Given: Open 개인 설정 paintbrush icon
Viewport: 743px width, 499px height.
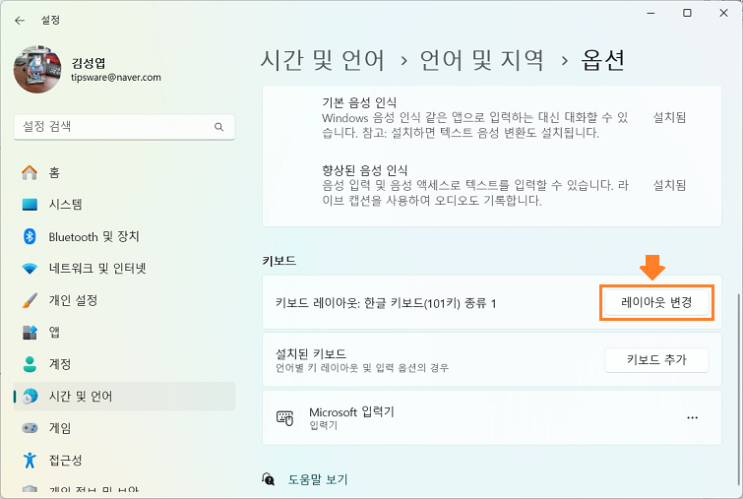Looking at the screenshot, I should pos(29,300).
